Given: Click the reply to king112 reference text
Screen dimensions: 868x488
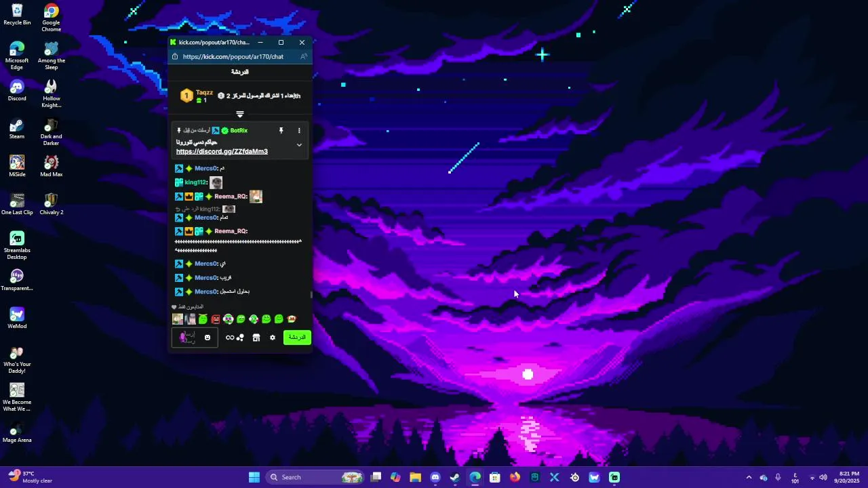Looking at the screenshot, I should [205, 209].
